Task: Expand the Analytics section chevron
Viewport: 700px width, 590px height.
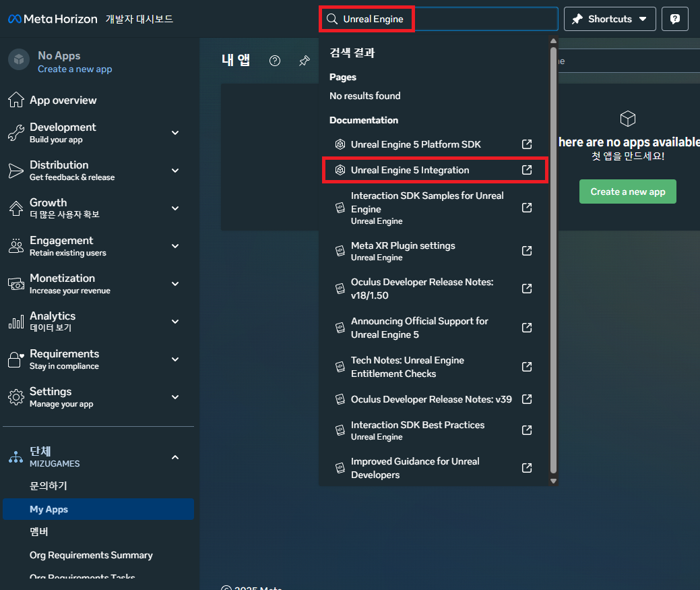Action: (x=175, y=322)
